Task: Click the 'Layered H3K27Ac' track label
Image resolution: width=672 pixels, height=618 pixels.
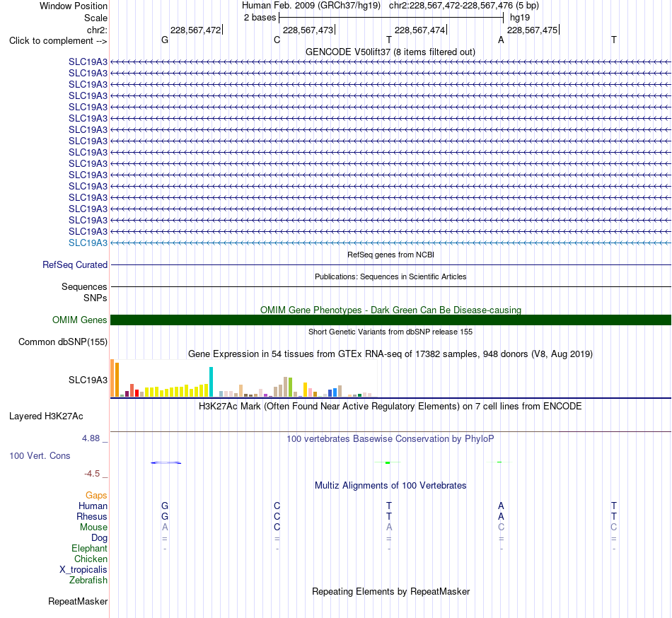Action: pos(46,416)
